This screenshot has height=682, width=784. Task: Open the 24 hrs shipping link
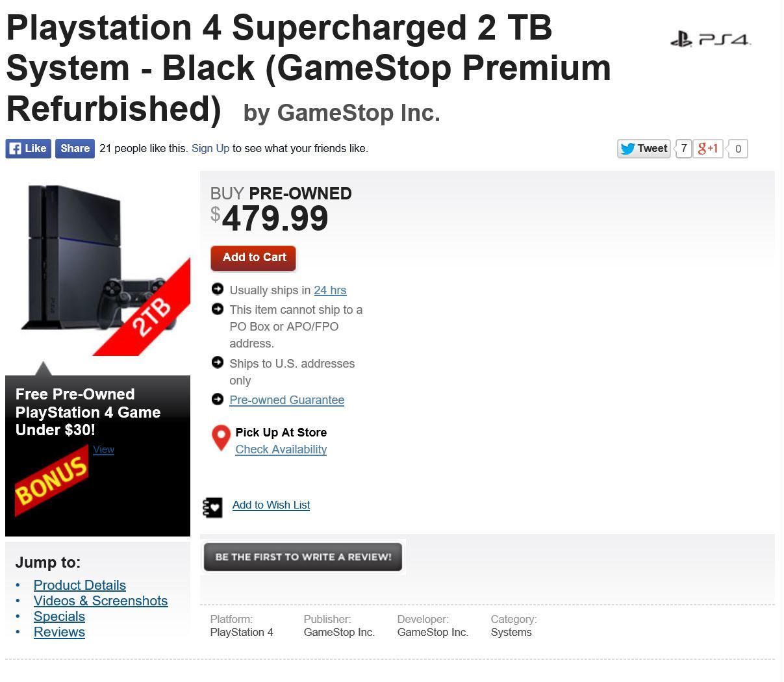point(330,290)
